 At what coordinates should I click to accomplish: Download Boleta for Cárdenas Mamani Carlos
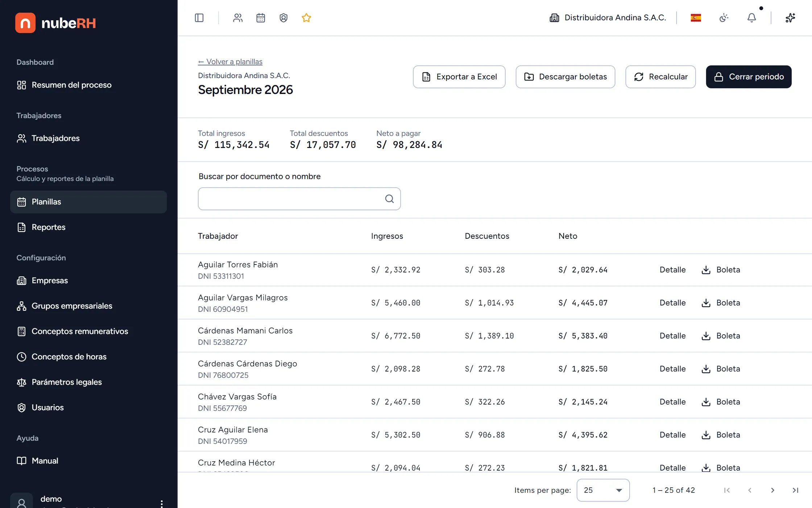[x=721, y=336]
